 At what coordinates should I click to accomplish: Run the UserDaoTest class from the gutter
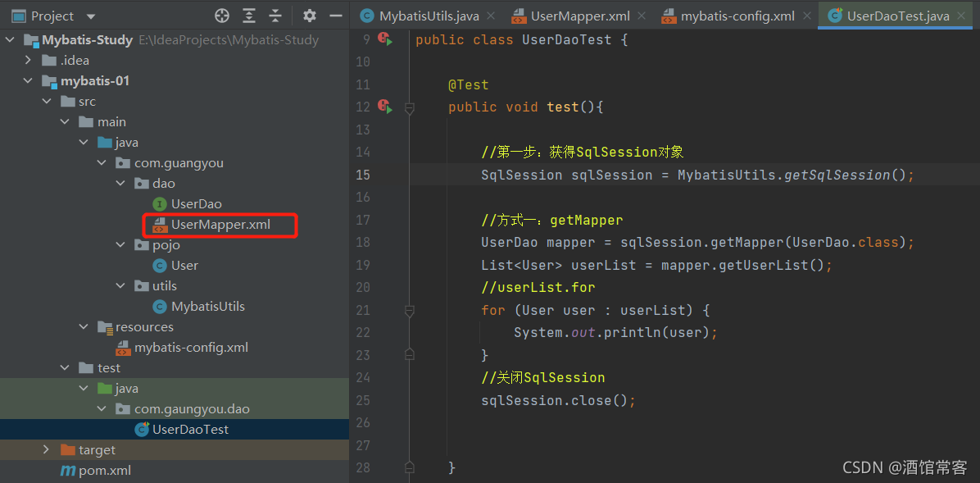[385, 39]
